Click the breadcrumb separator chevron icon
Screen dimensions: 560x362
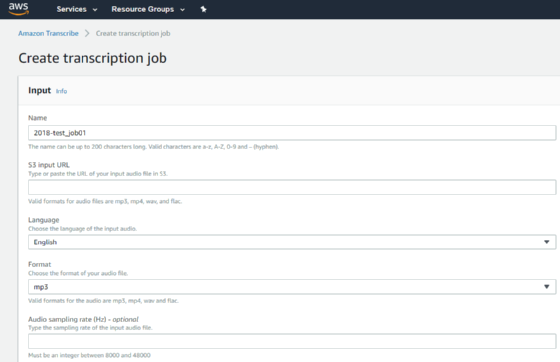tap(87, 33)
